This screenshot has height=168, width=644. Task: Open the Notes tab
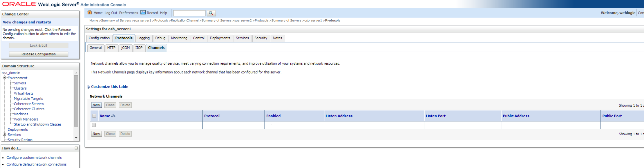(277, 38)
